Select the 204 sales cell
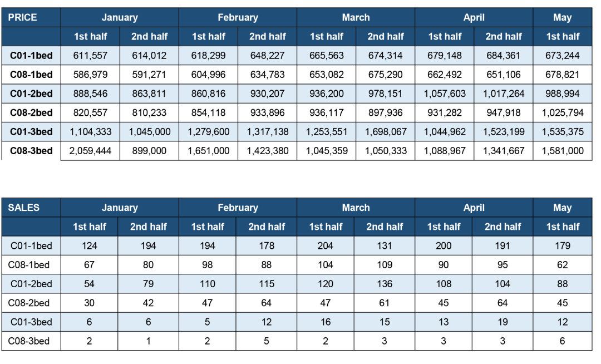601x364 pixels. pos(326,245)
